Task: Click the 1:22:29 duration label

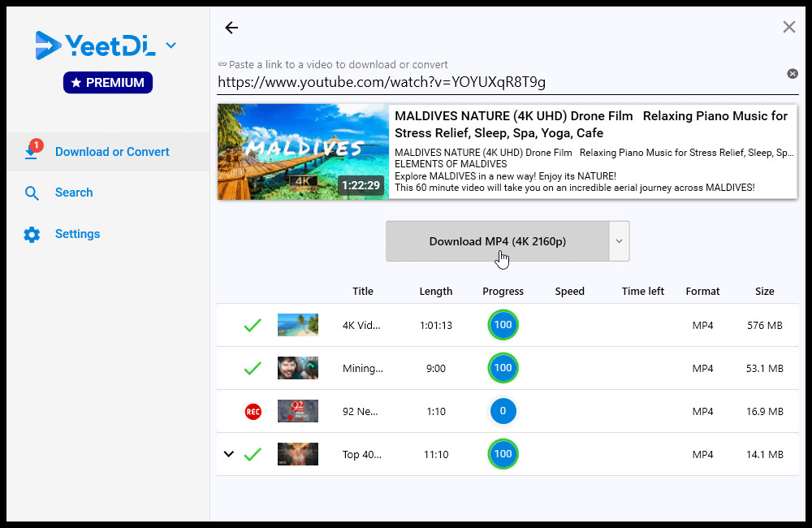Action: [361, 185]
